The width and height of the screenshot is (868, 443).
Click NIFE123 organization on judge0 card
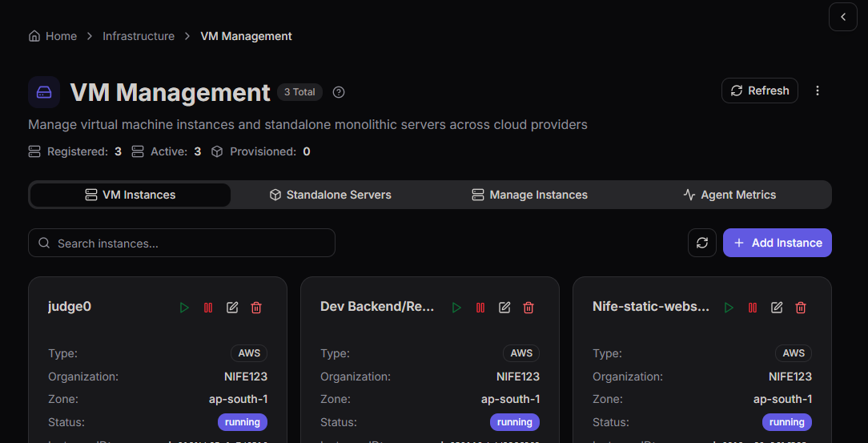(x=246, y=377)
